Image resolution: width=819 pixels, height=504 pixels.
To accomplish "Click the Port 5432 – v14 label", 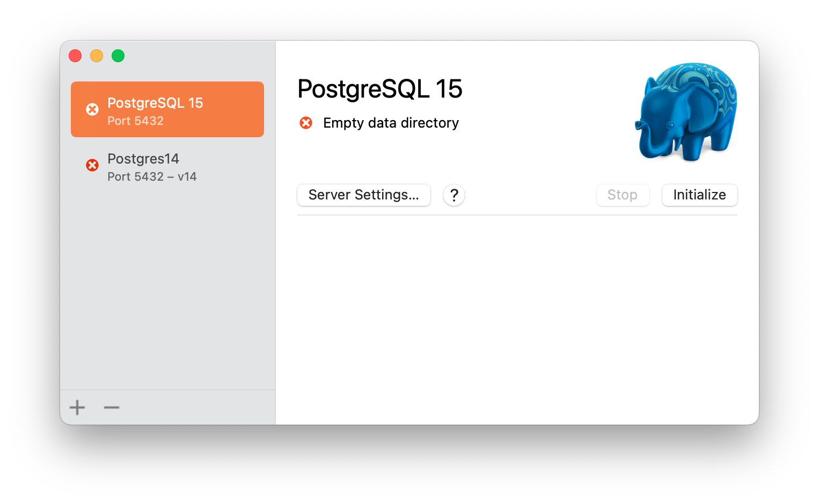I will click(x=152, y=177).
